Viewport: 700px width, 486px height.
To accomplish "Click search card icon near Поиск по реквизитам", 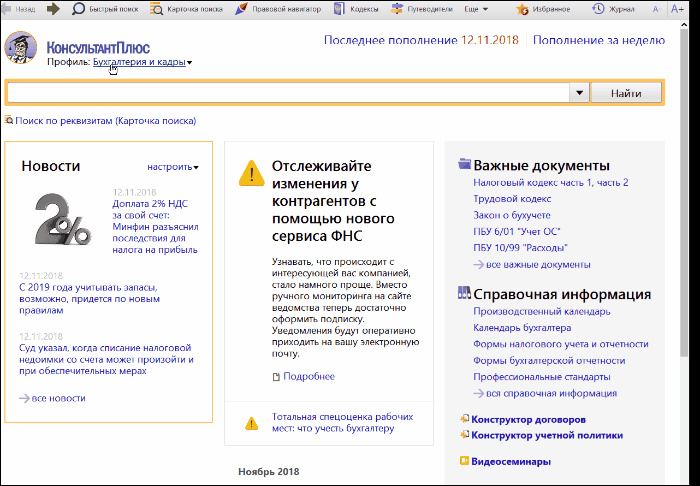I will click(x=8, y=120).
